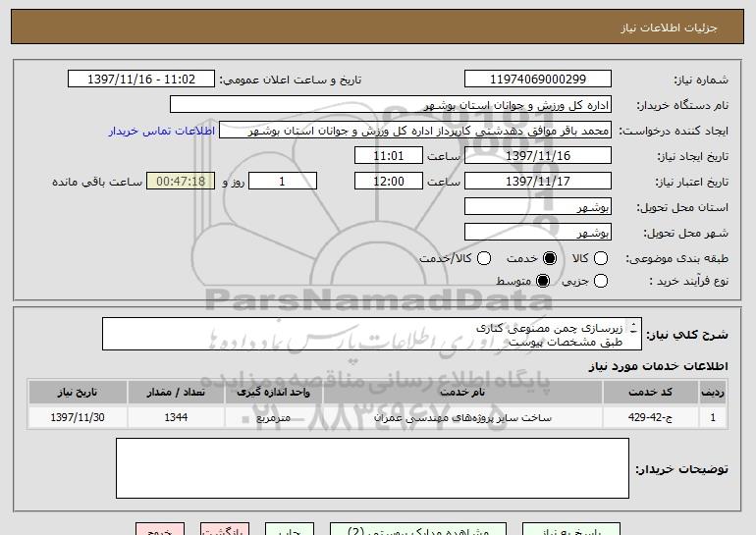Click the طبقه بندی موضوعی label

pos(676,259)
